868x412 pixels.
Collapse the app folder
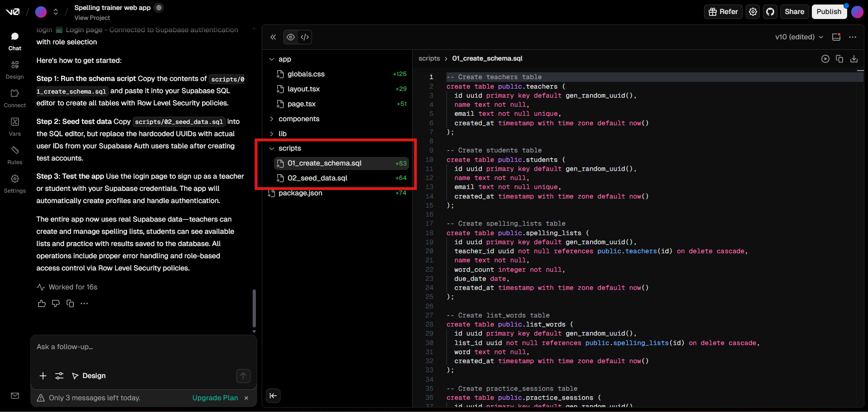coord(338,59)
